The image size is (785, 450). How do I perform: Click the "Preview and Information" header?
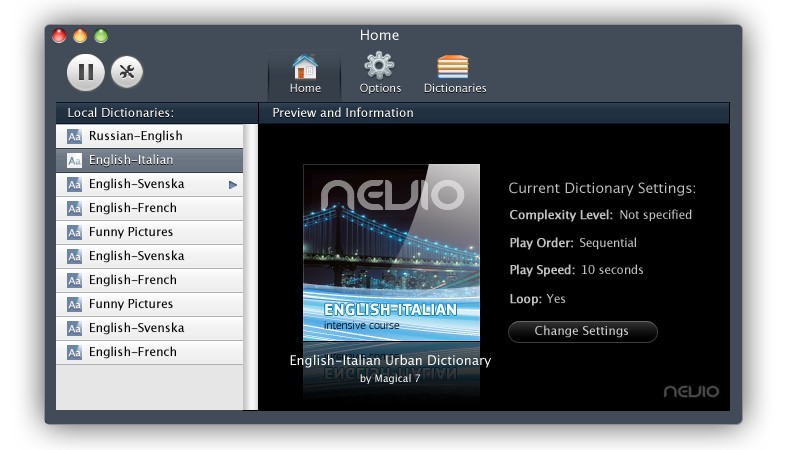tap(343, 113)
